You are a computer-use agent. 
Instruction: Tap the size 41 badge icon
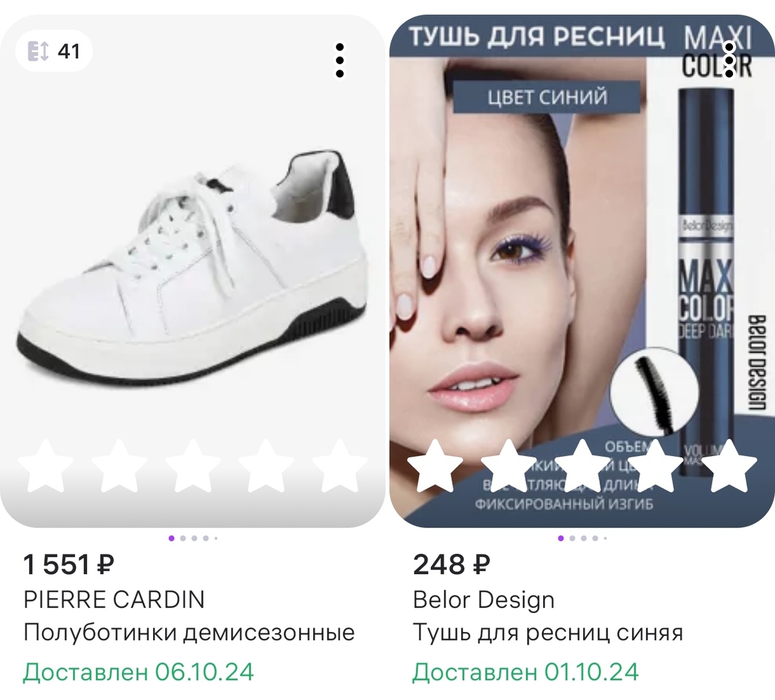point(38,50)
